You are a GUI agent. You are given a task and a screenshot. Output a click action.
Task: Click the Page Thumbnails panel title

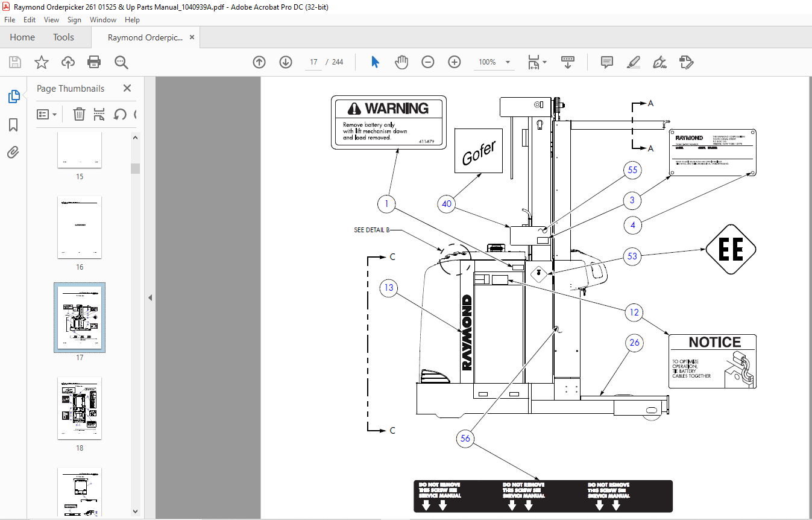click(71, 88)
